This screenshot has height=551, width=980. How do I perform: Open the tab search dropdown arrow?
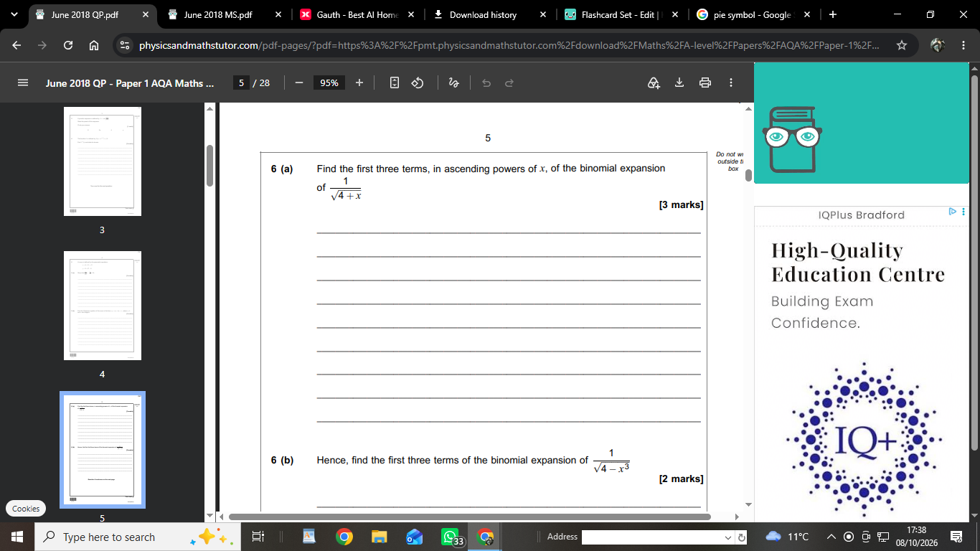14,14
